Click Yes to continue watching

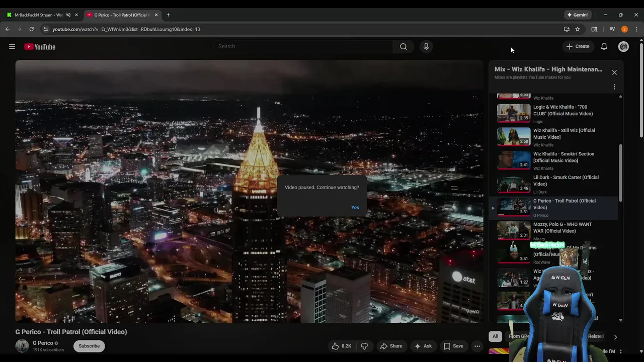(x=355, y=208)
